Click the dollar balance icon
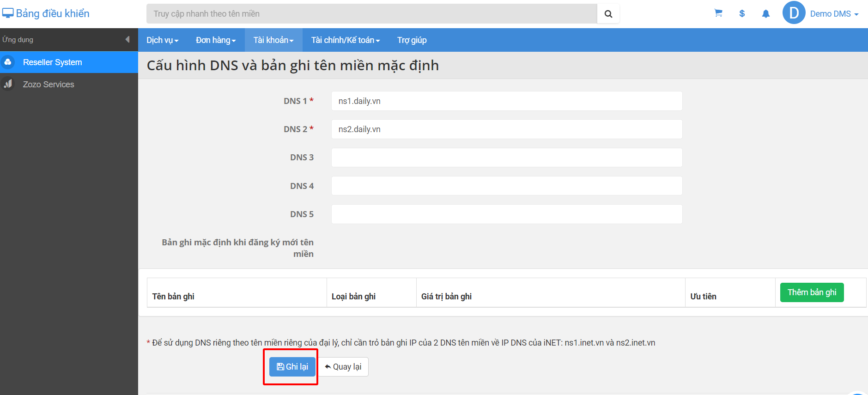The height and width of the screenshot is (395, 868). (x=742, y=14)
